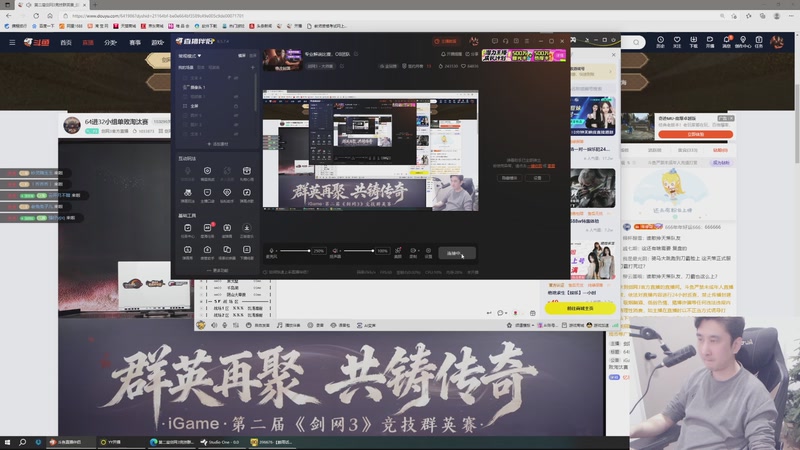Click the 连接中 broadcast button

[457, 253]
